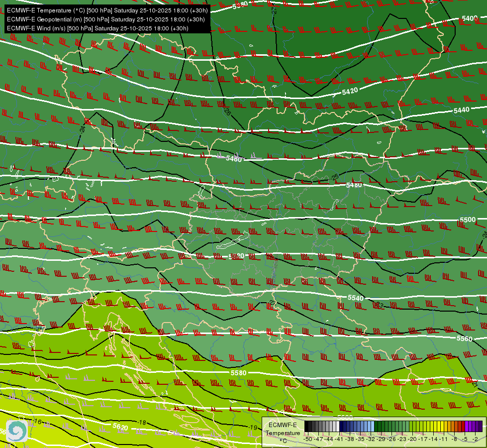Click the -26 isotherm label
This screenshot has height=448, width=487.
pos(227,112)
